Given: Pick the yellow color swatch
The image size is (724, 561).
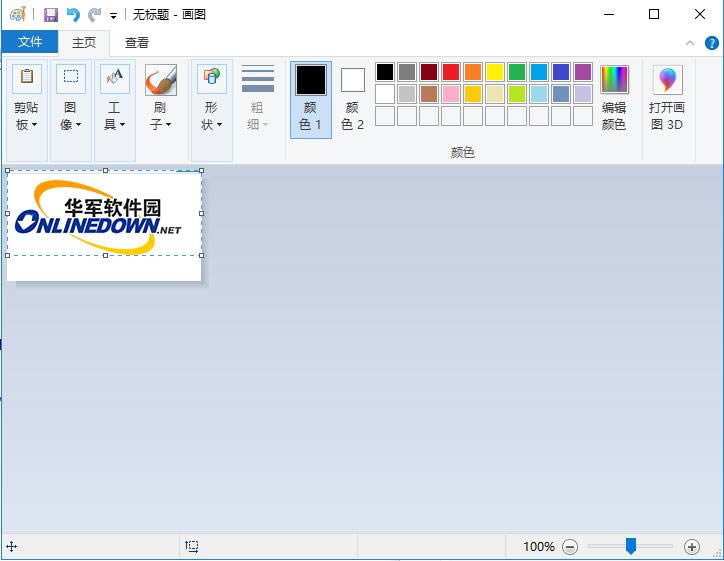Looking at the screenshot, I should click(495, 72).
